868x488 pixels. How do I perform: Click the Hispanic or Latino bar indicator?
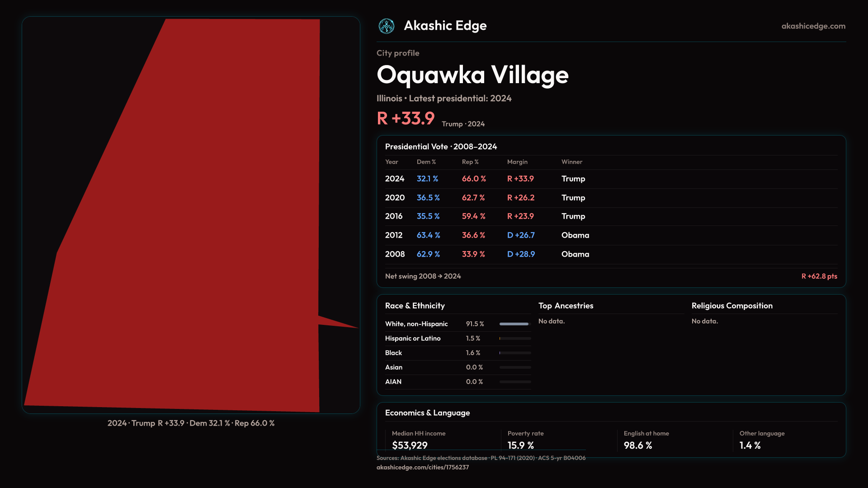tap(514, 338)
